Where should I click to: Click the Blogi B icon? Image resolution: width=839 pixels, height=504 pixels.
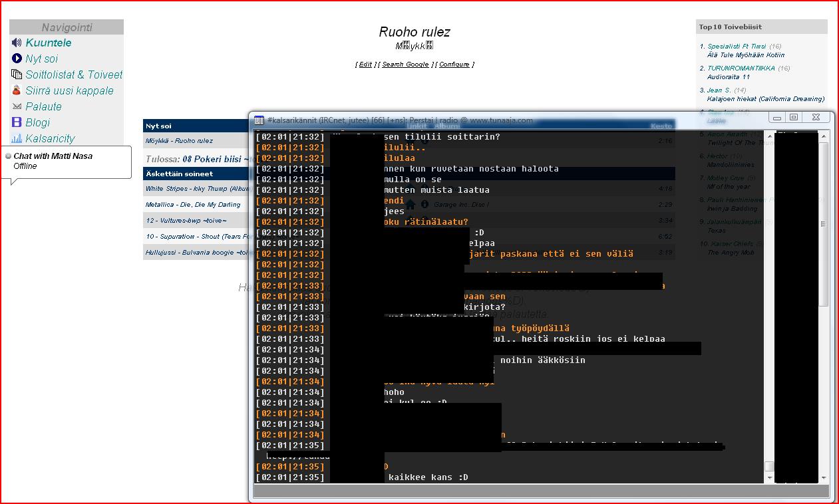click(x=17, y=122)
